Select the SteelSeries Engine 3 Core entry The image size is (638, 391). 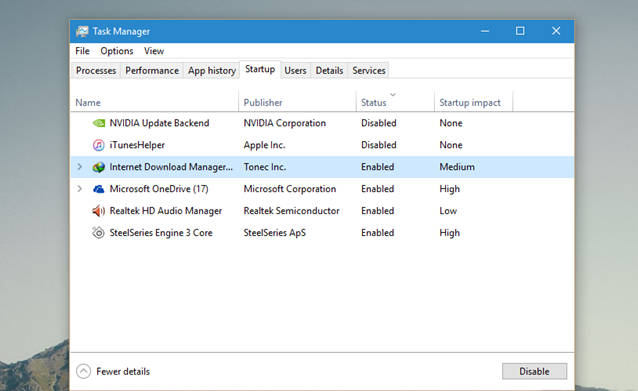pyautogui.click(x=161, y=233)
